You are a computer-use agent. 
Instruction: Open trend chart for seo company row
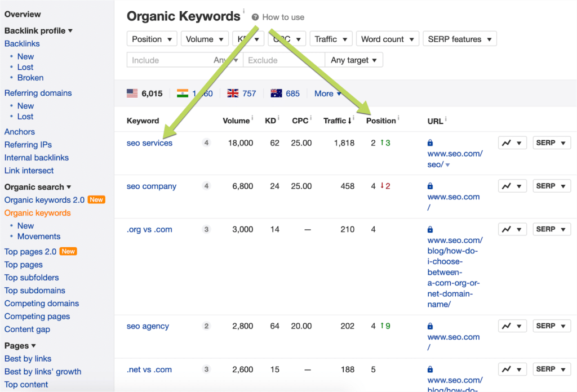(x=512, y=186)
